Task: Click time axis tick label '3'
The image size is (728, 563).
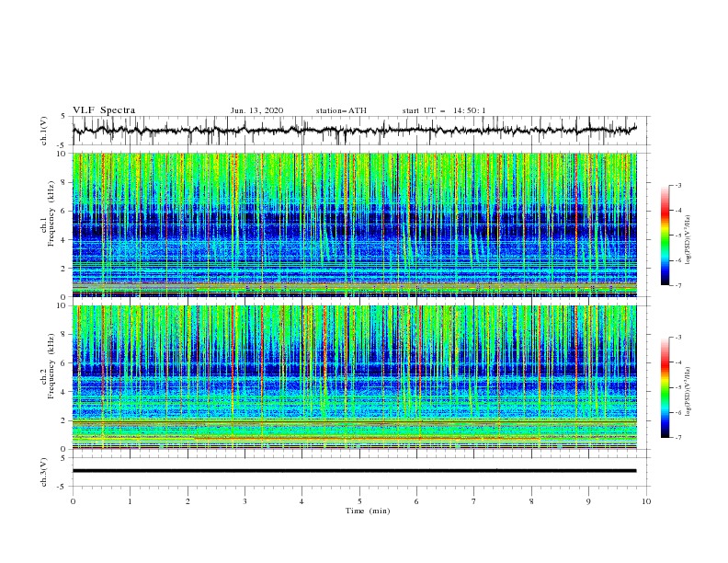Action: pyautogui.click(x=245, y=501)
